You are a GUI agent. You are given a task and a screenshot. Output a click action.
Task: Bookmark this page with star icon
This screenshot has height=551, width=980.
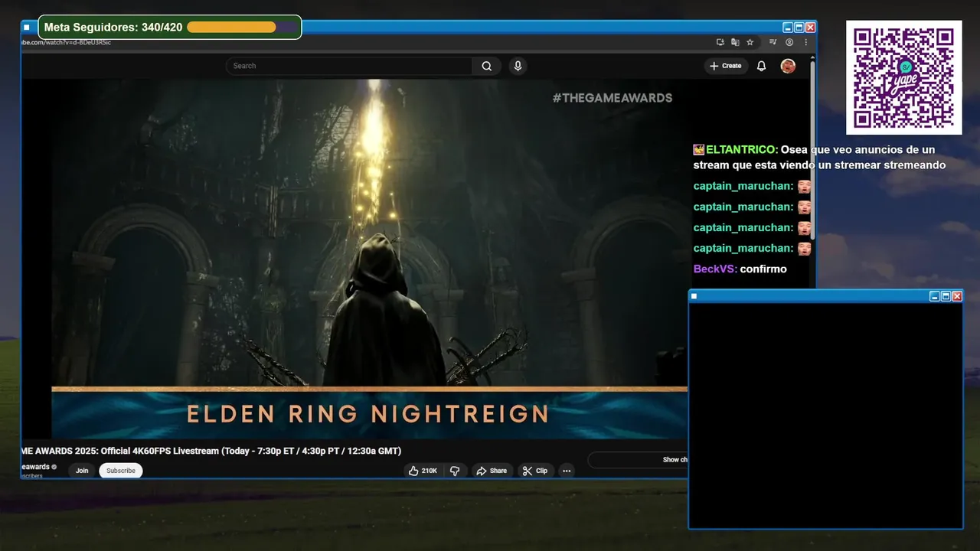[750, 42]
